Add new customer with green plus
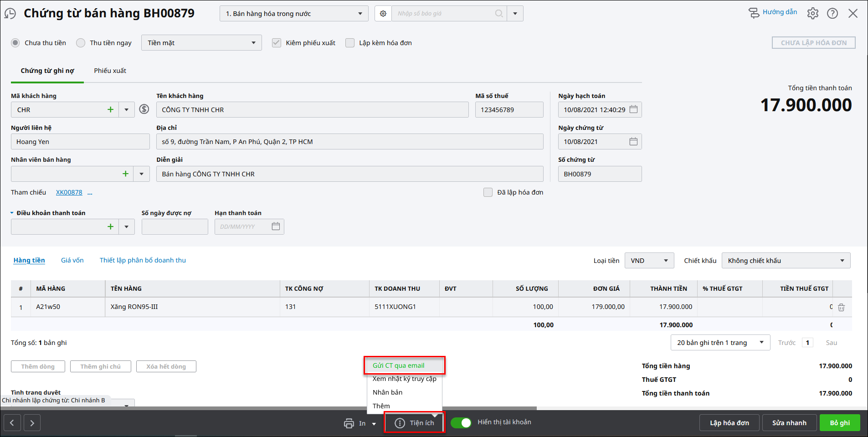Image resolution: width=868 pixels, height=437 pixels. [x=110, y=110]
